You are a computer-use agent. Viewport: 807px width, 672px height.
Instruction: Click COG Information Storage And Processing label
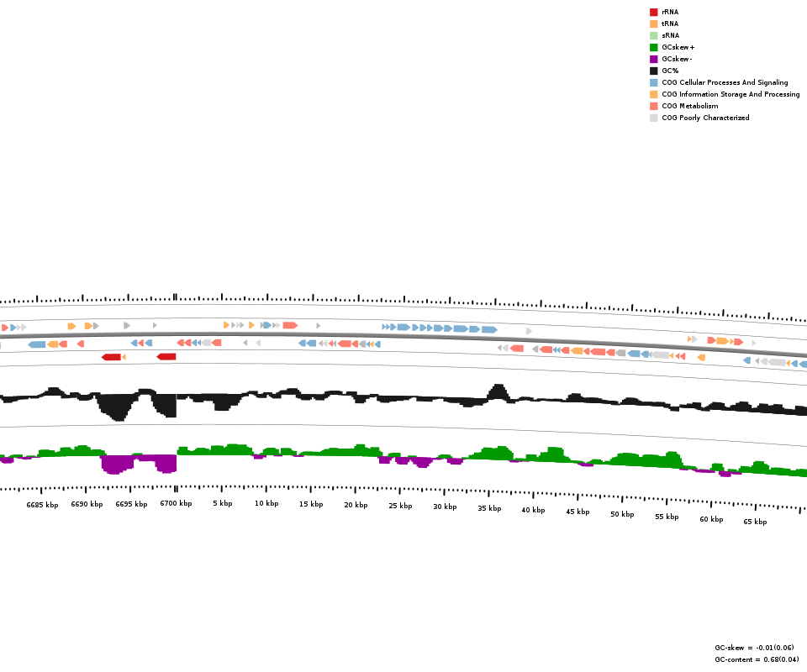pyautogui.click(x=731, y=94)
